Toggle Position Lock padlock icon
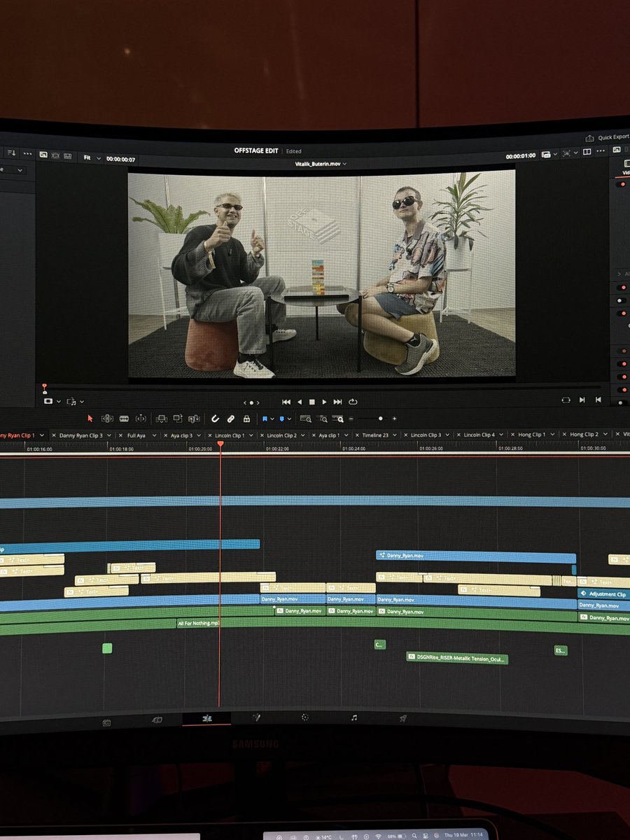This screenshot has height=840, width=630. click(246, 419)
